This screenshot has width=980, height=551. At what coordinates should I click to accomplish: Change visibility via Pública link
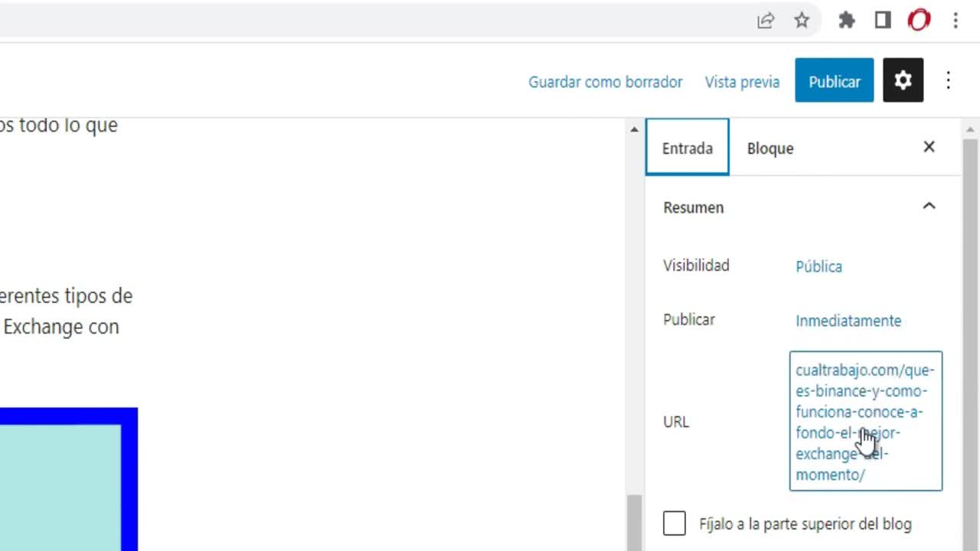click(818, 266)
